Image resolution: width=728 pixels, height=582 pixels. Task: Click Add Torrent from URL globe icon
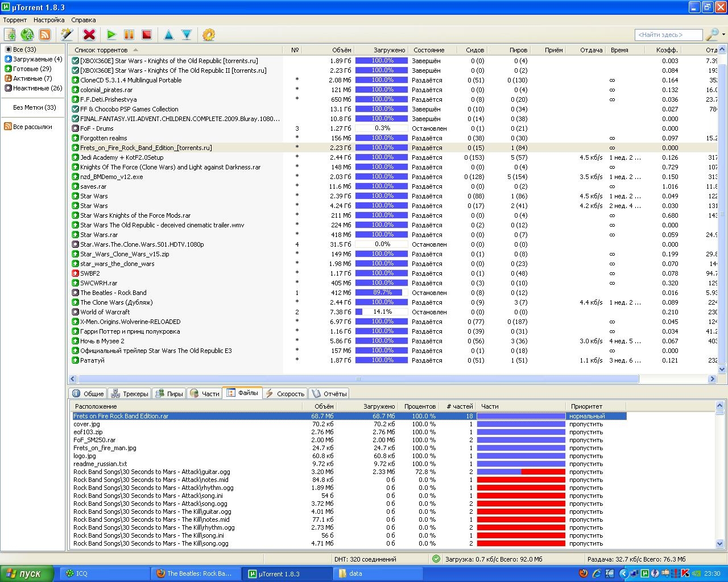27,35
